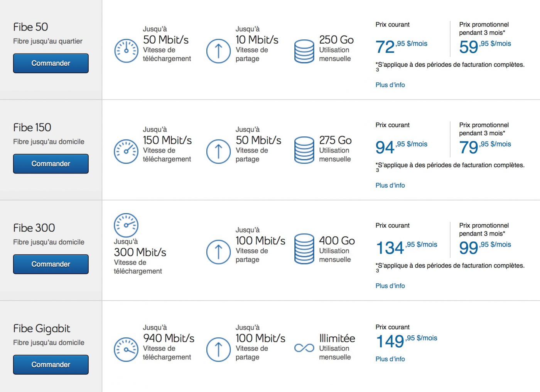Order Fibe Gigabit using Commander button

click(51, 365)
